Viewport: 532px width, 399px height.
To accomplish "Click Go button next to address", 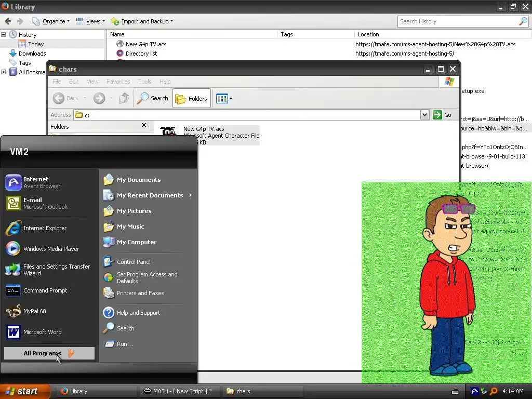I will pos(443,115).
